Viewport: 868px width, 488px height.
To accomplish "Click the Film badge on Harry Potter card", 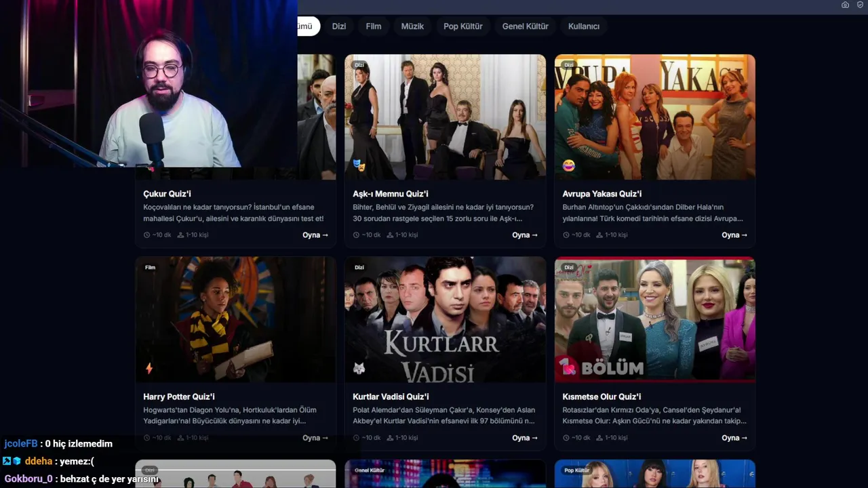I will [x=151, y=268].
